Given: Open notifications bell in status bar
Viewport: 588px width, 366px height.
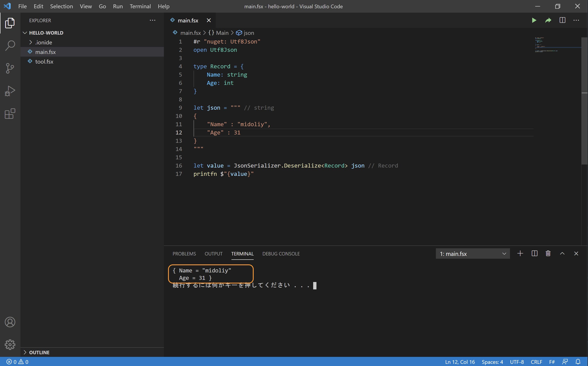Looking at the screenshot, I should tap(578, 362).
